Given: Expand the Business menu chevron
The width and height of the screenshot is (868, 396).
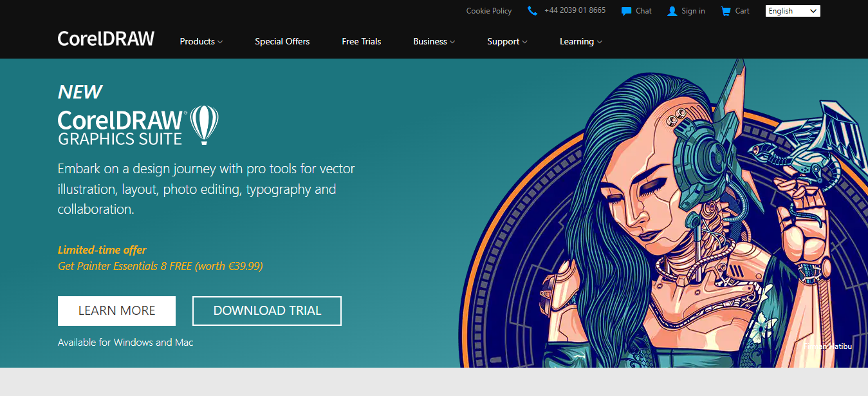Looking at the screenshot, I should click(x=452, y=42).
